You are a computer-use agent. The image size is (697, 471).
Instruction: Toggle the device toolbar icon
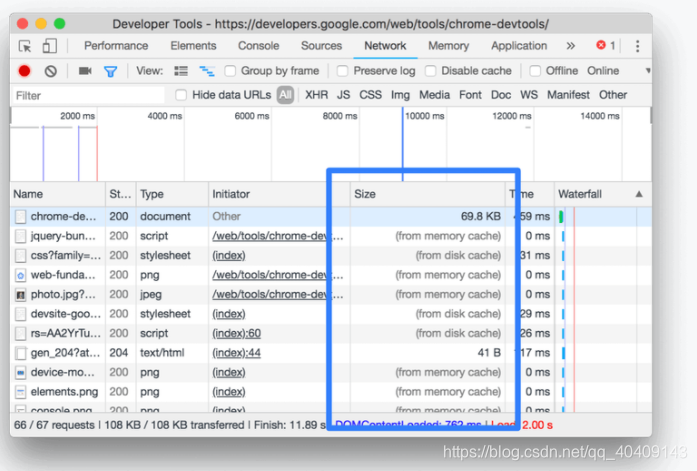(x=49, y=46)
